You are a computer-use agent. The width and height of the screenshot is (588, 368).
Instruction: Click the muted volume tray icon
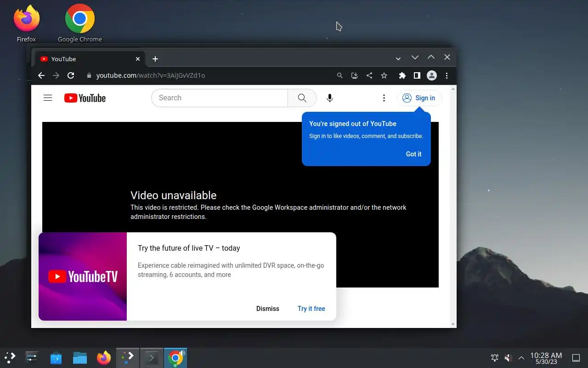508,358
